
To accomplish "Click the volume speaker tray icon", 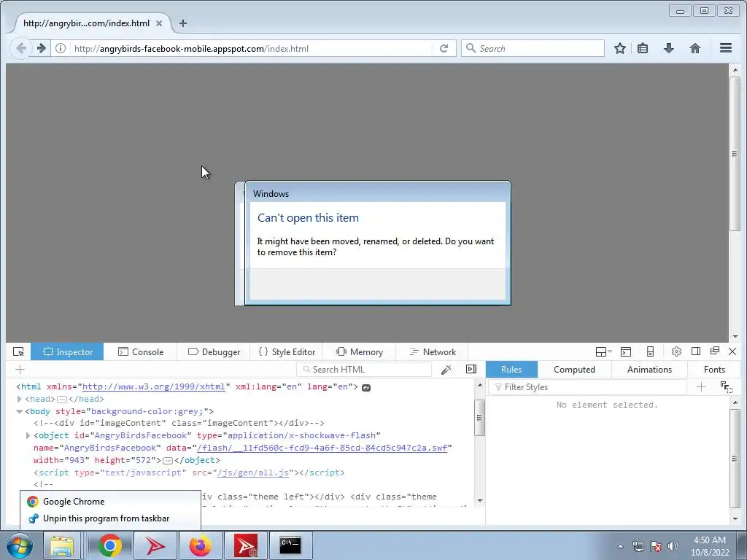I will (x=673, y=546).
